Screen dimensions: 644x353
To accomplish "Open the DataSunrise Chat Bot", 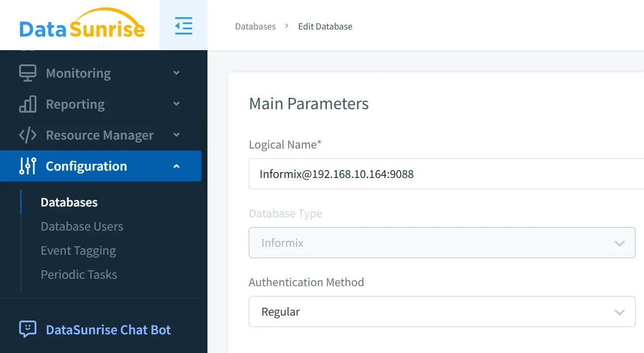I will click(x=108, y=329).
